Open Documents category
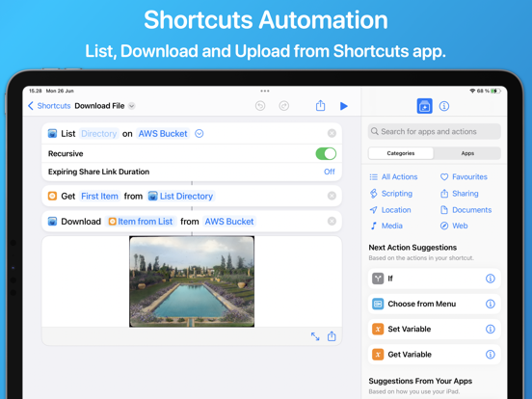532x399 pixels. (x=465, y=210)
